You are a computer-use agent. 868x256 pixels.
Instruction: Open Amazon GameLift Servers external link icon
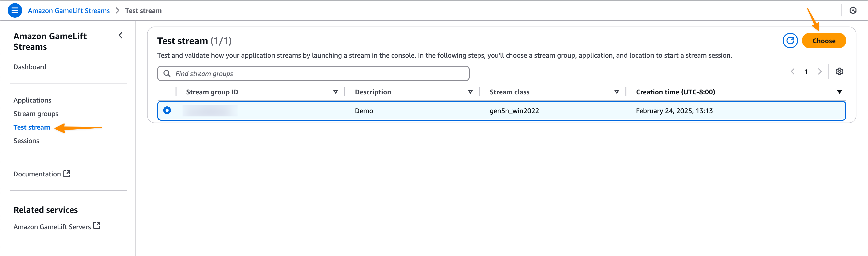point(97,225)
